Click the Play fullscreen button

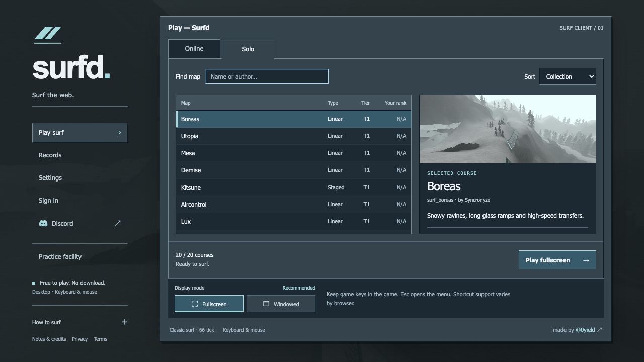[x=557, y=260]
